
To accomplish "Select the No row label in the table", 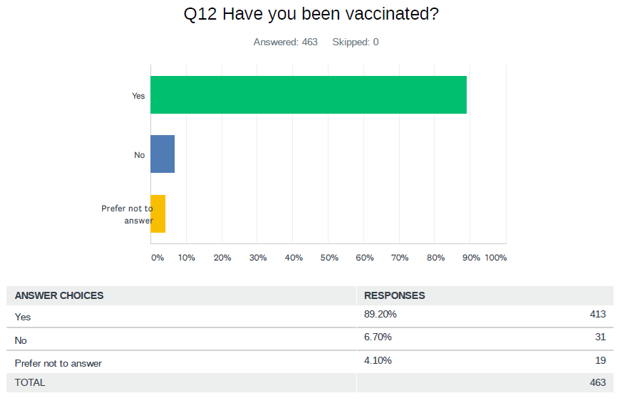I will pyautogui.click(x=21, y=340).
